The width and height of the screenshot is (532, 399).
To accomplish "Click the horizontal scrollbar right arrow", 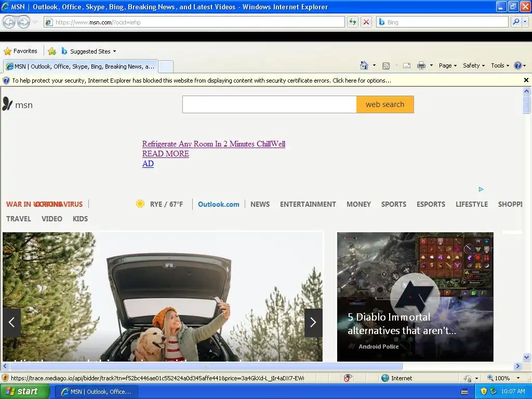I will click(x=517, y=366).
